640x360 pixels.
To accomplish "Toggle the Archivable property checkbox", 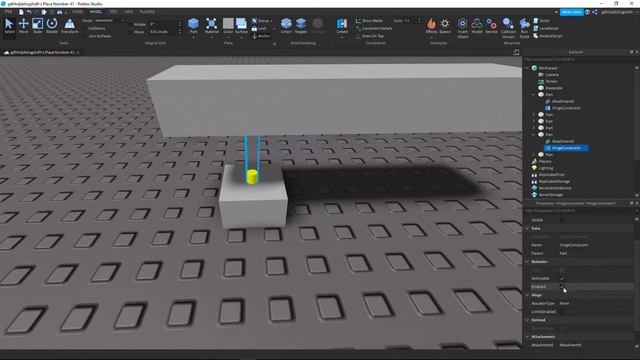I will pos(562,278).
